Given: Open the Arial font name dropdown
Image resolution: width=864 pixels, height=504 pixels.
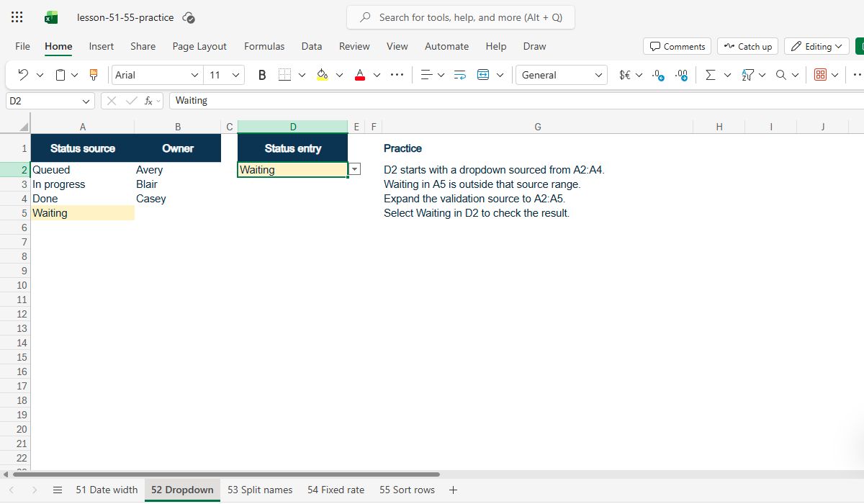Looking at the screenshot, I should pyautogui.click(x=194, y=75).
